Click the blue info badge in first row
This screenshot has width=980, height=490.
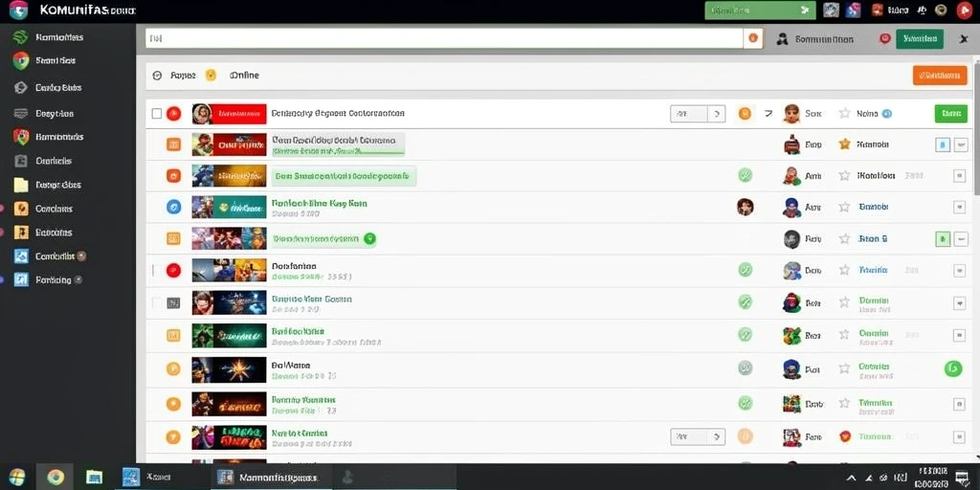click(886, 114)
